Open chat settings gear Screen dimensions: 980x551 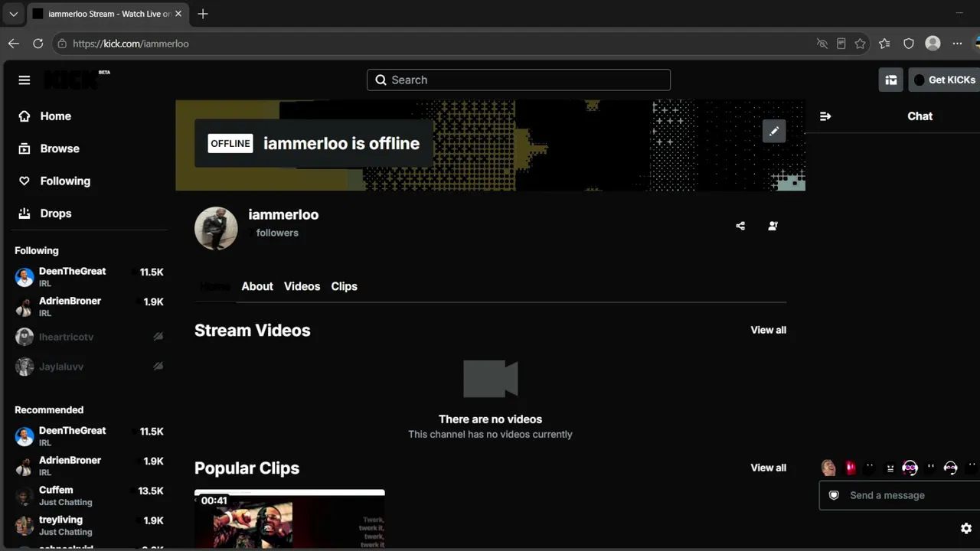pyautogui.click(x=966, y=528)
